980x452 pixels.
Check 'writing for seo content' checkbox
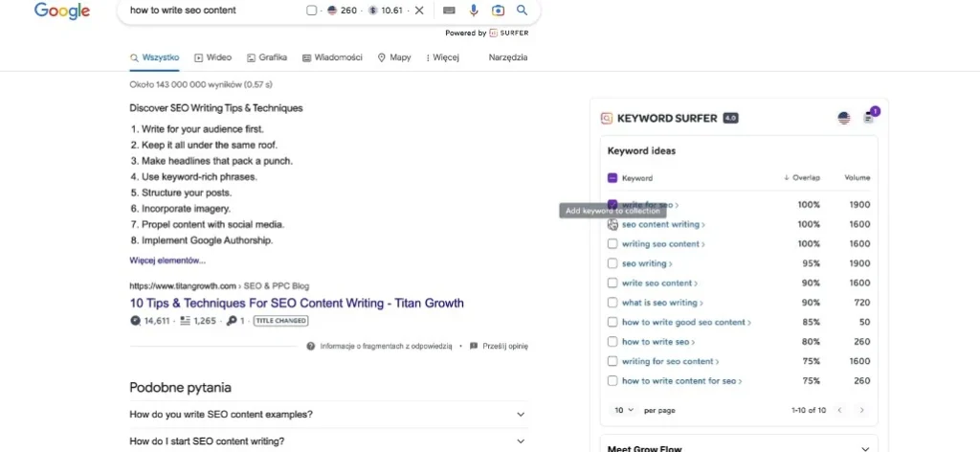(612, 361)
